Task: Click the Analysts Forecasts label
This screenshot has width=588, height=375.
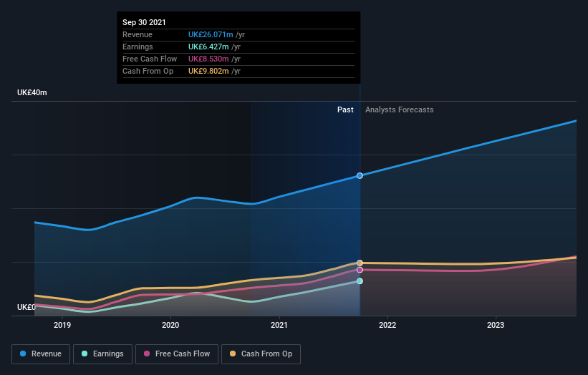Action: pos(400,109)
